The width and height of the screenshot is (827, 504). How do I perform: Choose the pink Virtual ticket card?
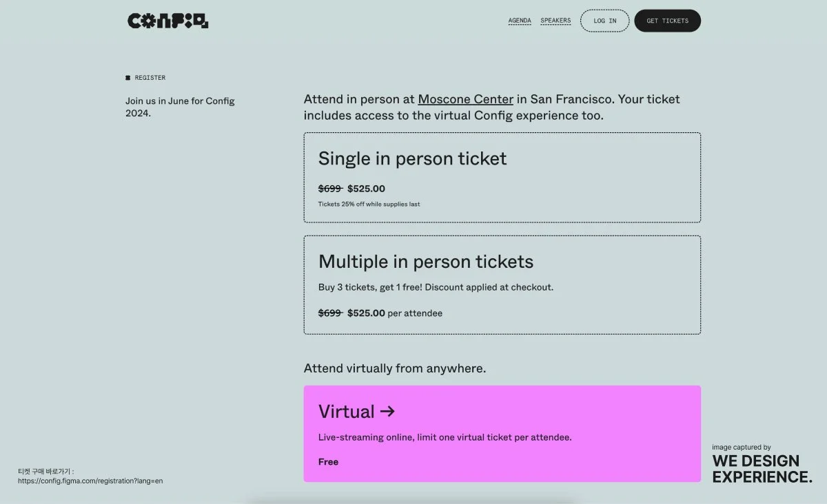pyautogui.click(x=502, y=434)
